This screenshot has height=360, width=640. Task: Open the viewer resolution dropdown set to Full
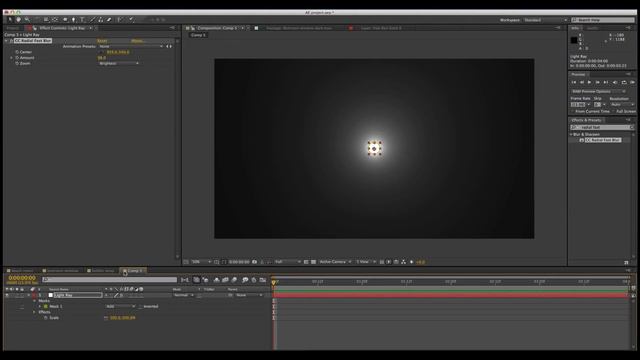288,262
